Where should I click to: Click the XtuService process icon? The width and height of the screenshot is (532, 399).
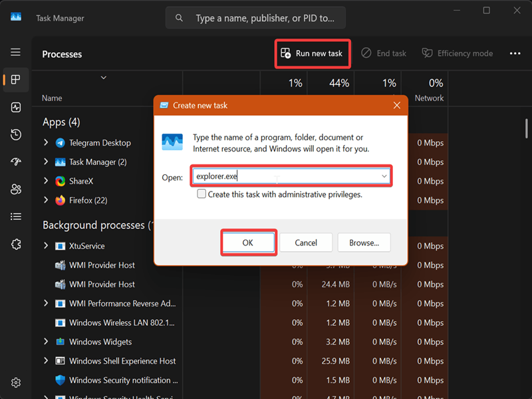pyautogui.click(x=60, y=246)
